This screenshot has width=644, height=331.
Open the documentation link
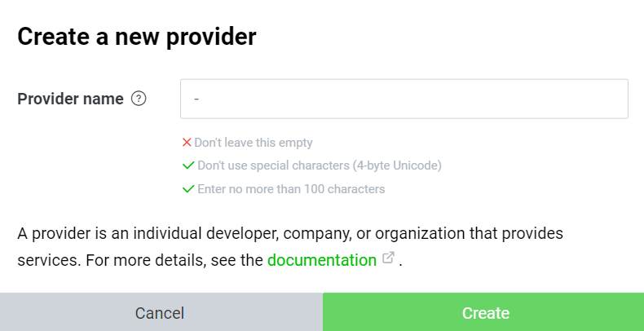[x=322, y=260]
